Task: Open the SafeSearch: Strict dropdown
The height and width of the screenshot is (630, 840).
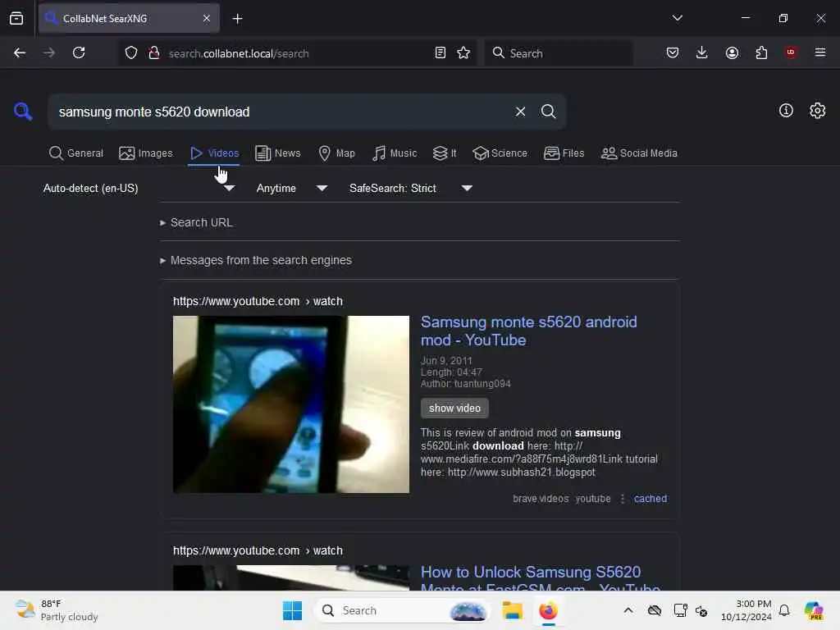Action: (x=410, y=188)
